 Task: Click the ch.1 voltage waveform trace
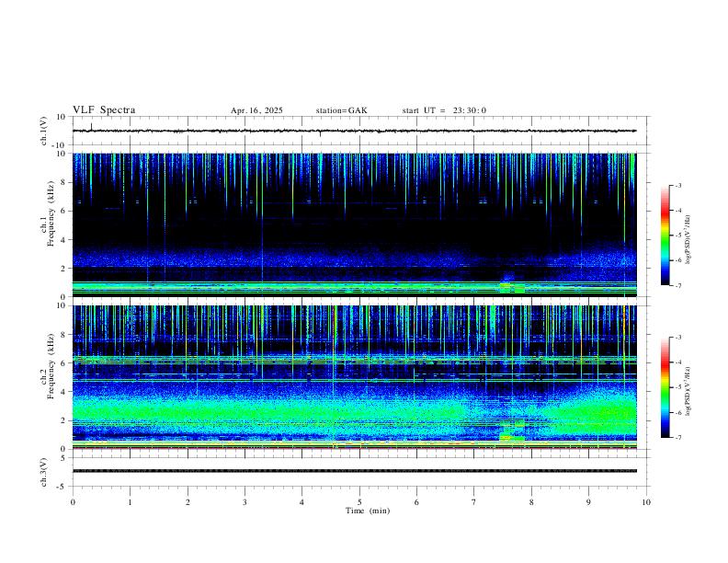point(354,131)
